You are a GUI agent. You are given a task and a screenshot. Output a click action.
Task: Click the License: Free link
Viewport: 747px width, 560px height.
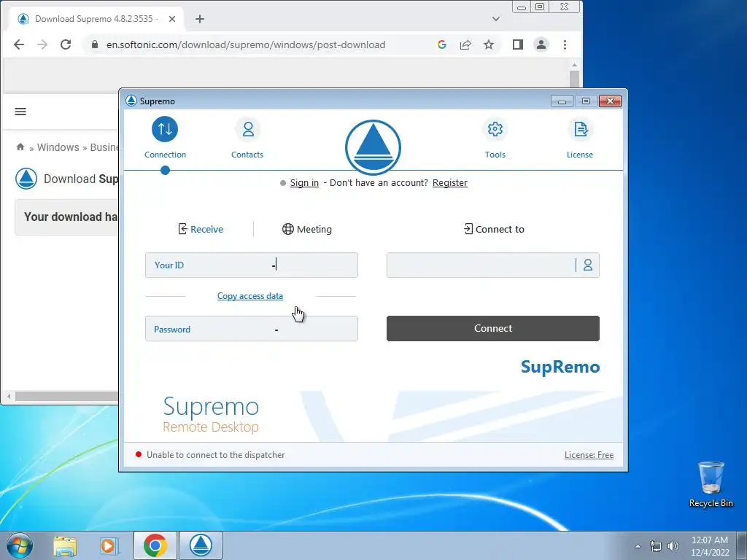589,455
